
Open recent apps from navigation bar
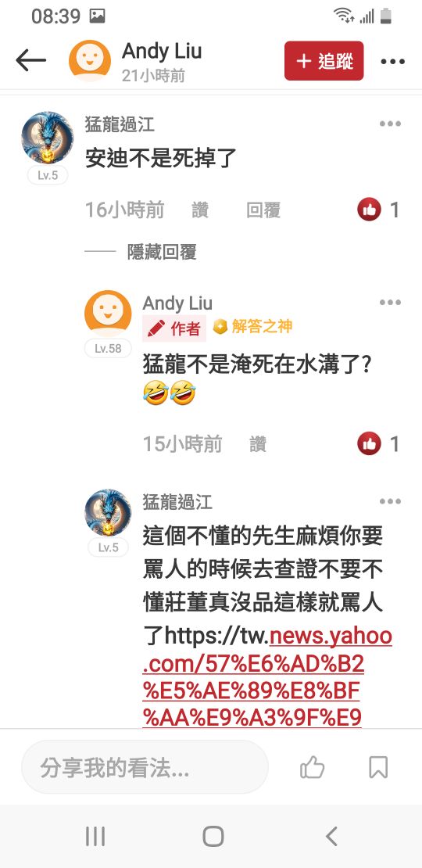point(95,837)
